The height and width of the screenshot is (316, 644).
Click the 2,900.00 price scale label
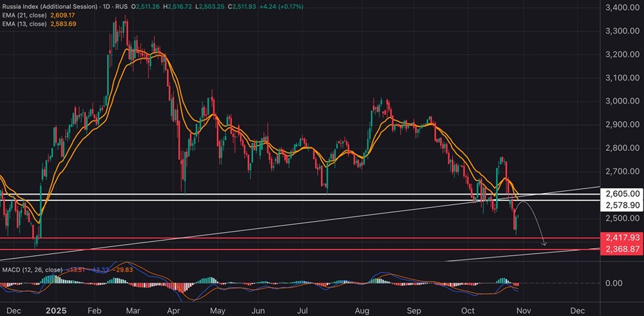click(x=623, y=124)
